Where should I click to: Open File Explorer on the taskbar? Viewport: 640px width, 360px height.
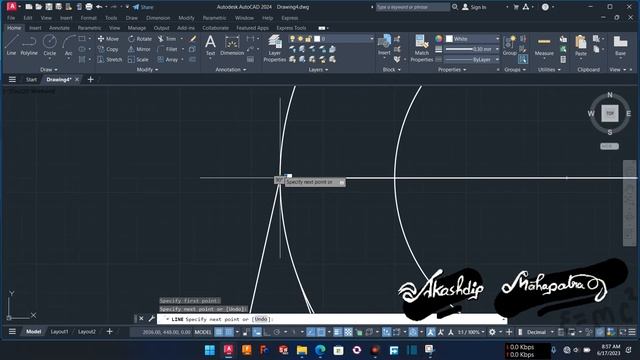click(302, 350)
